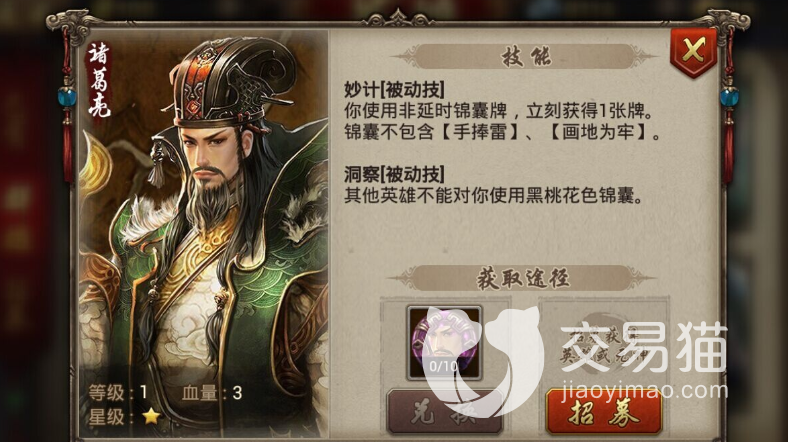Click the red 招募 recruit button
788x442 pixels.
(x=604, y=412)
